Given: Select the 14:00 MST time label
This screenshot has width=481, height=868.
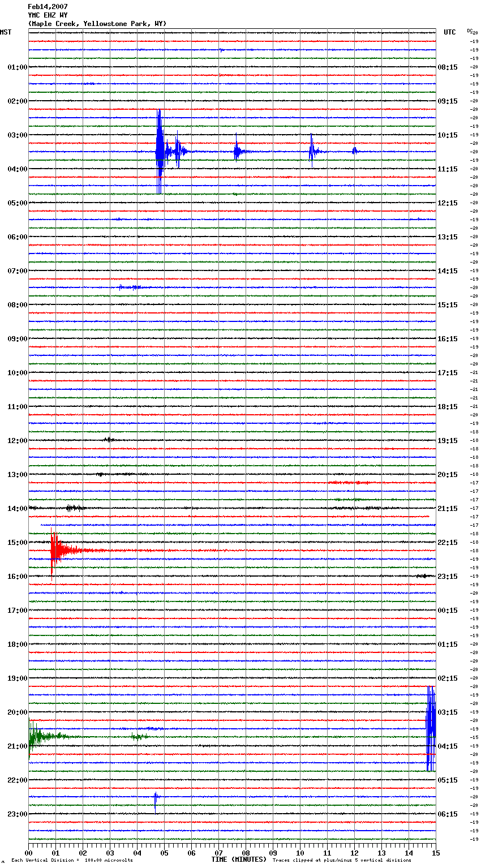Looking at the screenshot, I should [x=18, y=509].
